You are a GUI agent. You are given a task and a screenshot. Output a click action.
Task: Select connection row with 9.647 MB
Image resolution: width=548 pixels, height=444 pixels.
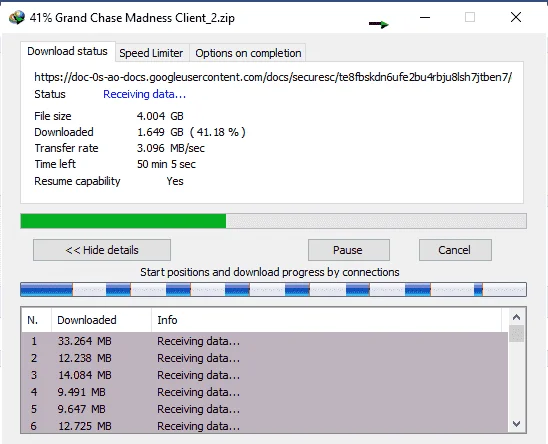coord(265,409)
